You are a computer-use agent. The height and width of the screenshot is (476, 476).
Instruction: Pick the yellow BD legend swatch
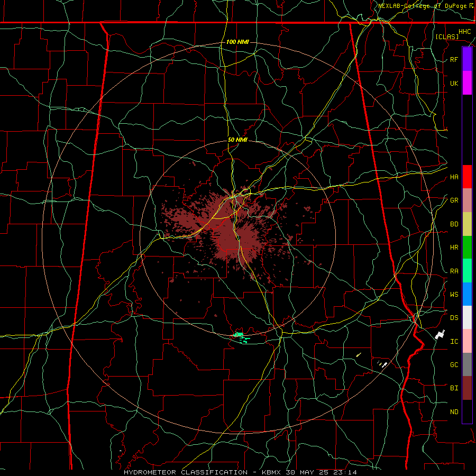click(x=467, y=224)
